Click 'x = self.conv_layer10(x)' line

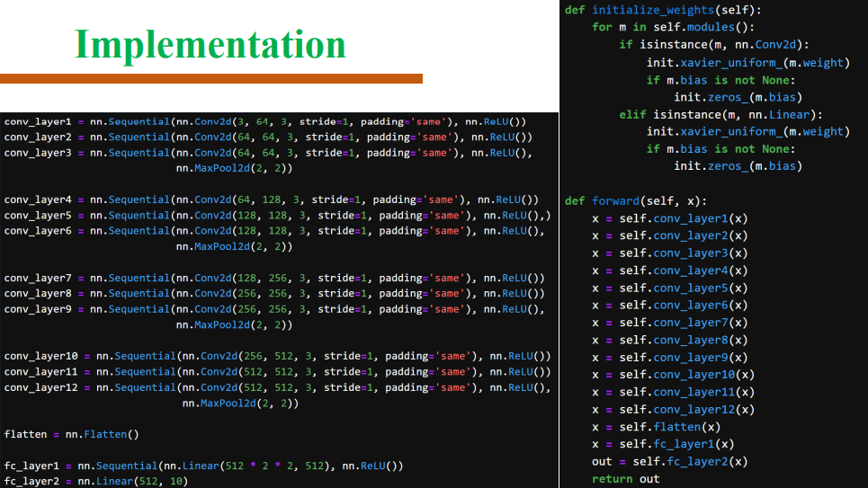(x=673, y=375)
